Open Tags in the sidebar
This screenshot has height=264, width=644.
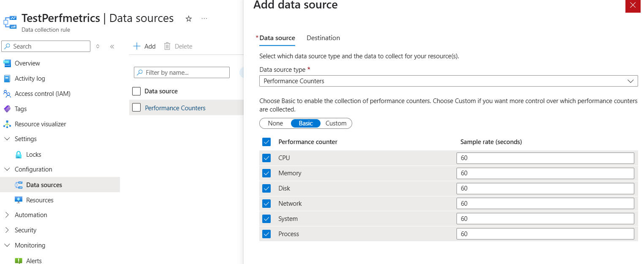pos(21,109)
